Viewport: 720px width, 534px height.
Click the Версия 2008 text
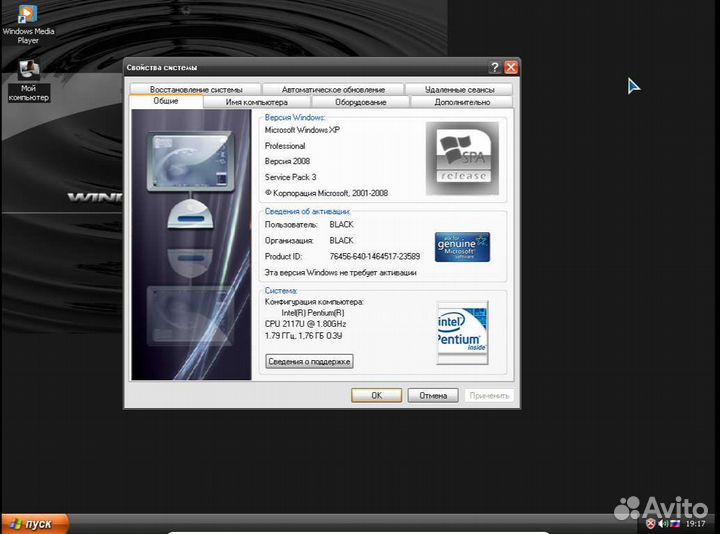(x=287, y=161)
